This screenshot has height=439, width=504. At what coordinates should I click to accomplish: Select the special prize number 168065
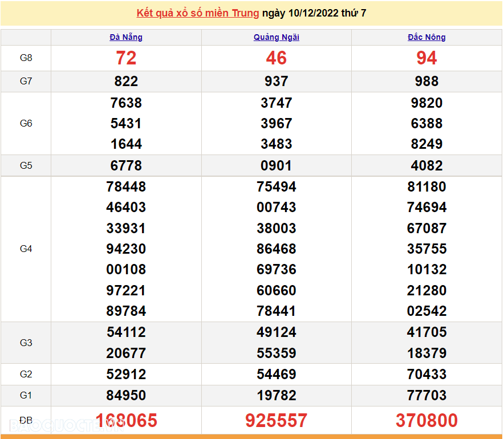[126, 421]
